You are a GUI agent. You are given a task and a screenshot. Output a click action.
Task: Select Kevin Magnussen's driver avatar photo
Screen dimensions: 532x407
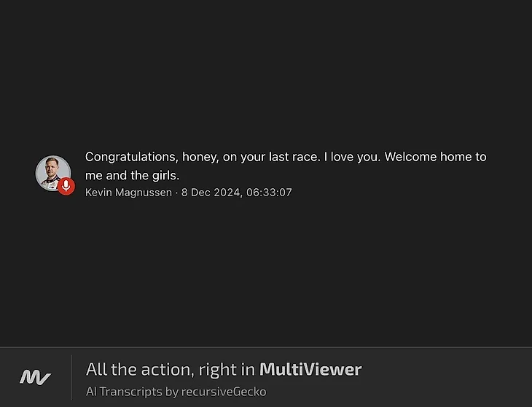click(53, 173)
